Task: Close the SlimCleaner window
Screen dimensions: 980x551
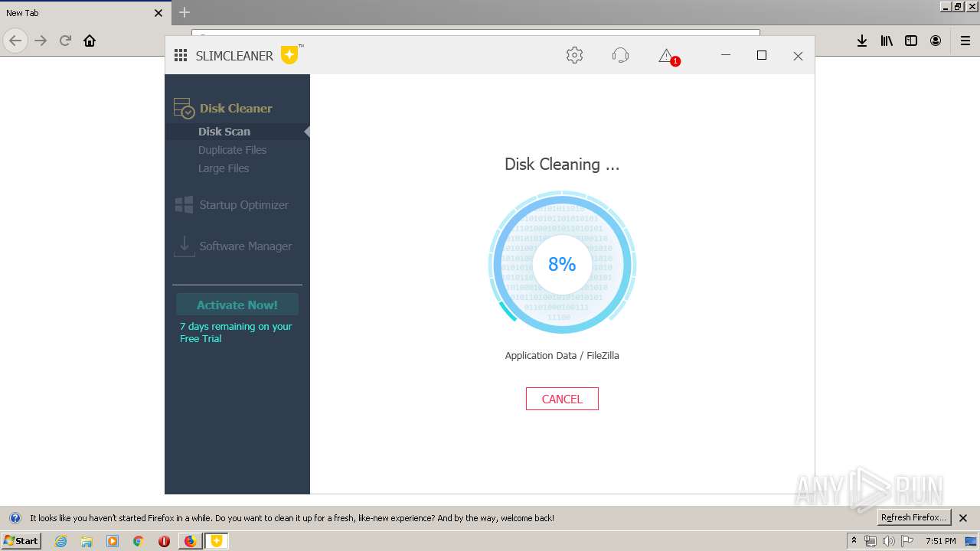Action: click(x=798, y=56)
